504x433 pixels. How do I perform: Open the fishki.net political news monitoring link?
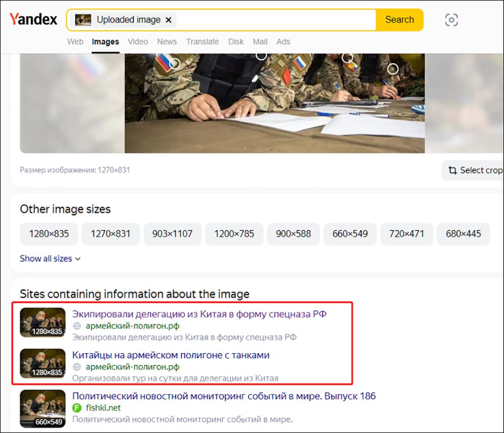(224, 396)
